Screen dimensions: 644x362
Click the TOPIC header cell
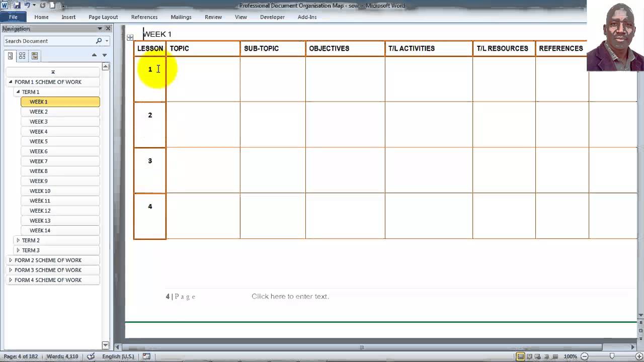point(203,49)
